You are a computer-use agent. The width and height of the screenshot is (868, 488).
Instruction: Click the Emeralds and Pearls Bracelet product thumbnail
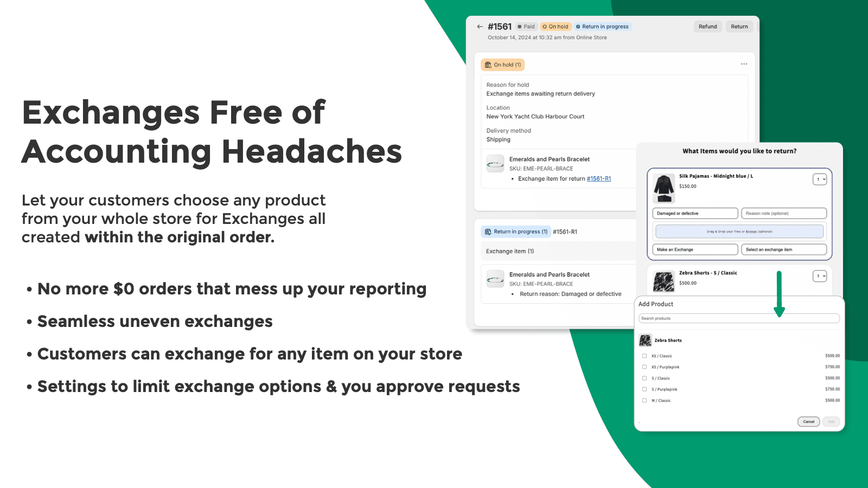pos(495,163)
